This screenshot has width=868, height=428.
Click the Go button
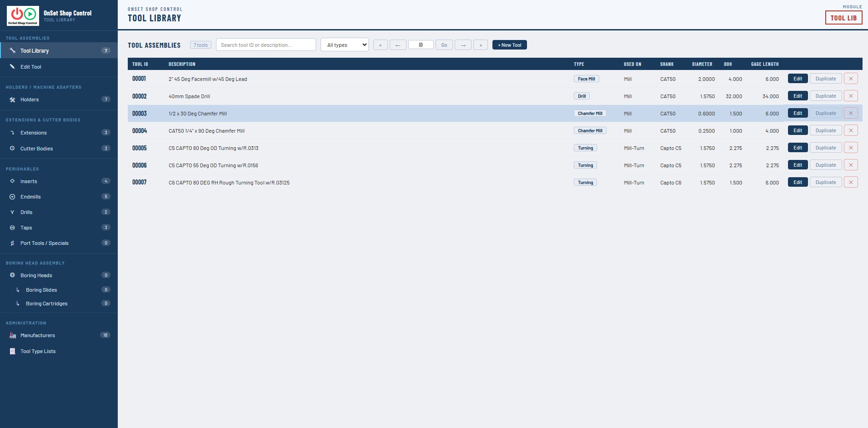coord(444,45)
